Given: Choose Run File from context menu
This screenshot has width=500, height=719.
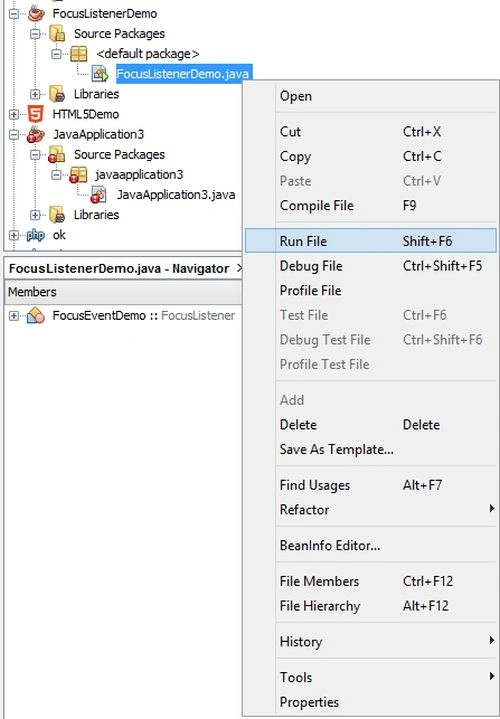Looking at the screenshot, I should click(371, 241).
